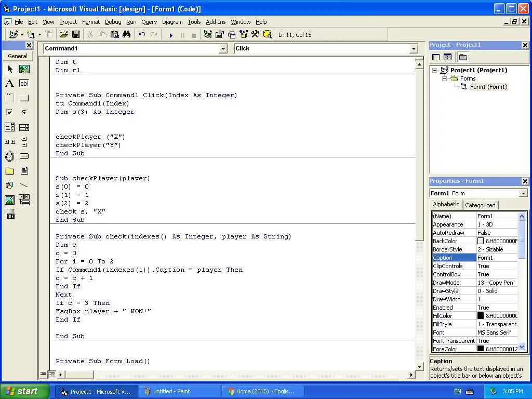Screen dimensions: 532x399
Task: Click the BackColor color swatch value
Action: pos(481,241)
